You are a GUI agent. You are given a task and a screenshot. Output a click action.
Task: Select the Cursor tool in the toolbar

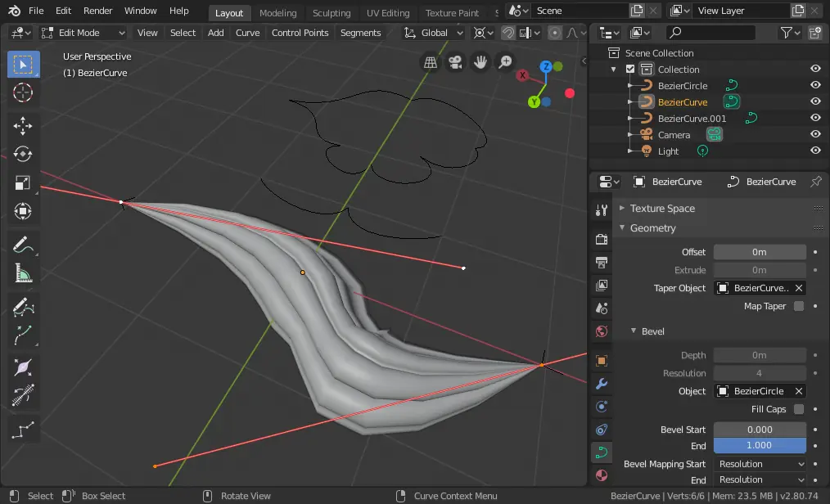coord(23,92)
